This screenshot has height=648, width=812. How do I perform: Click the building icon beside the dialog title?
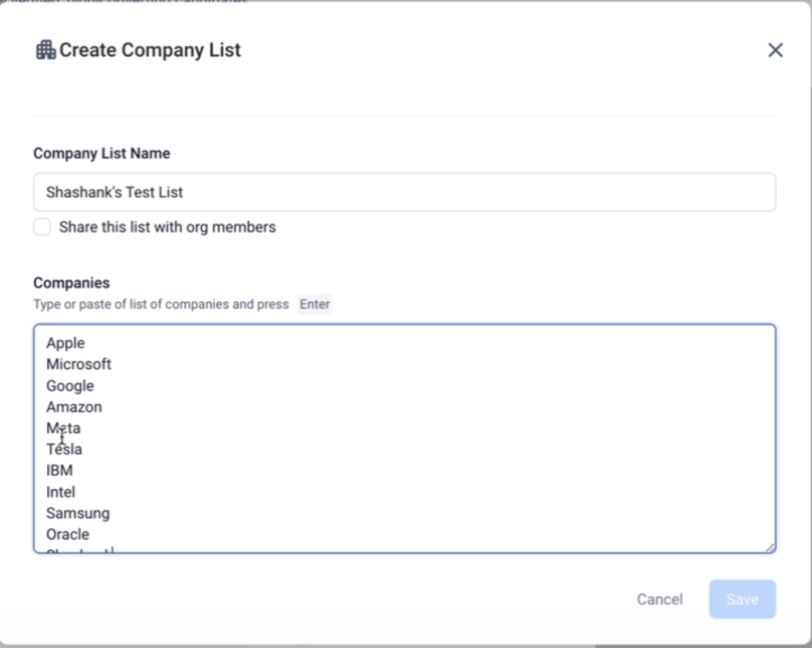point(46,50)
